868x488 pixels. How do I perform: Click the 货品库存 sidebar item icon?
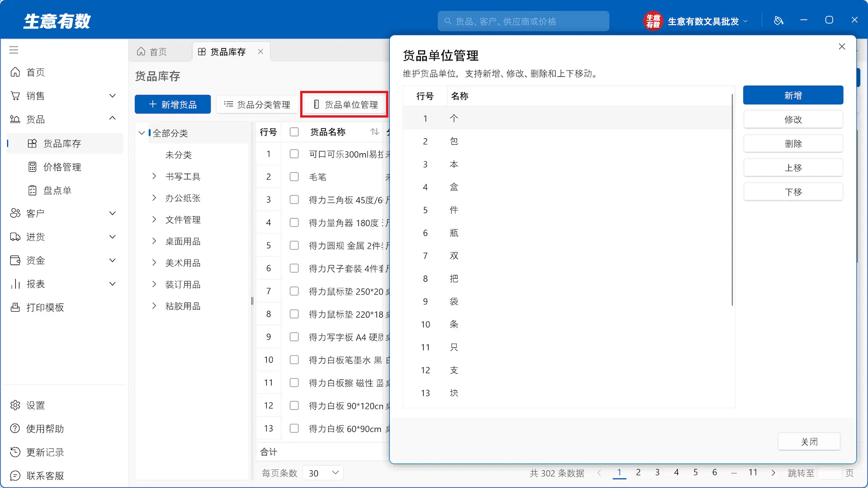[x=32, y=143]
